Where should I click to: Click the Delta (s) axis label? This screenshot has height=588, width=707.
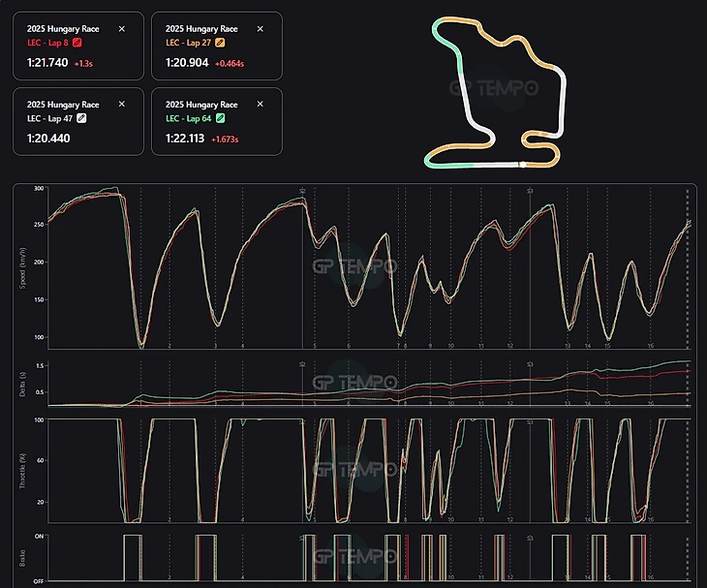coord(35,383)
